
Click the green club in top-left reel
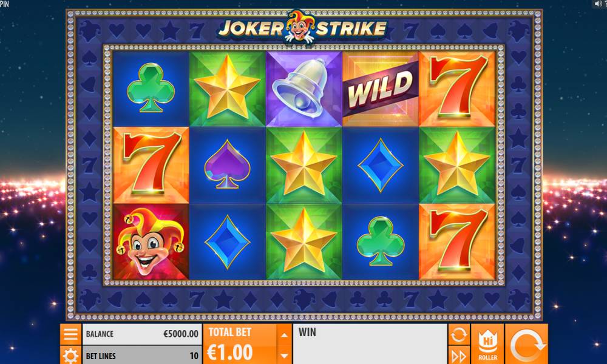[151, 89]
